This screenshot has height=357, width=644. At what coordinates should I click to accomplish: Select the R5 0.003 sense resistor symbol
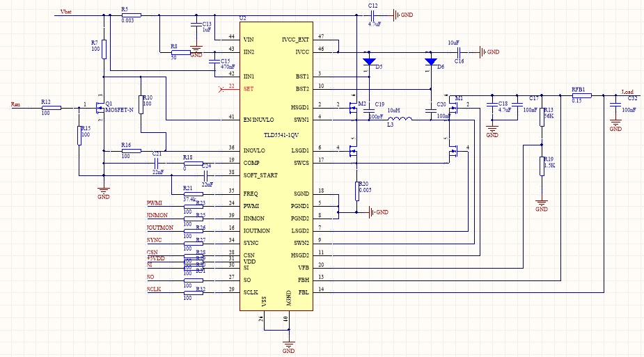point(132,15)
